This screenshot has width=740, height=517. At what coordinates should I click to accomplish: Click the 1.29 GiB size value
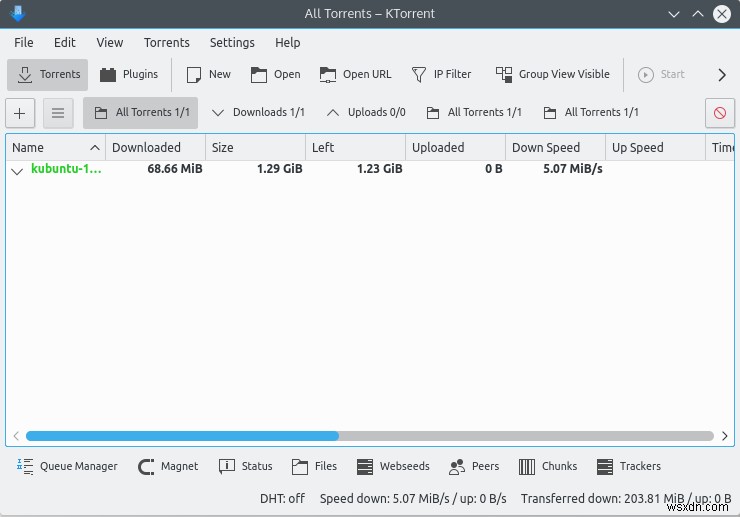pyautogui.click(x=279, y=169)
